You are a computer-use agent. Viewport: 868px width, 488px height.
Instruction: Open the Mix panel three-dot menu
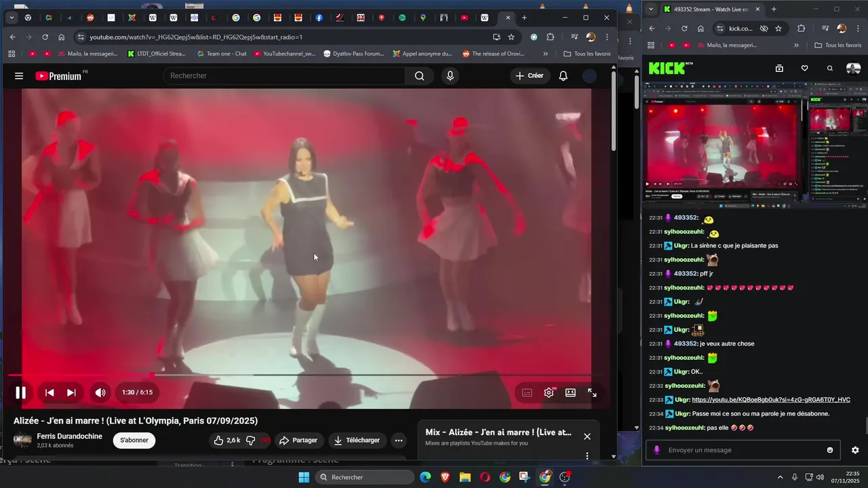(x=587, y=456)
